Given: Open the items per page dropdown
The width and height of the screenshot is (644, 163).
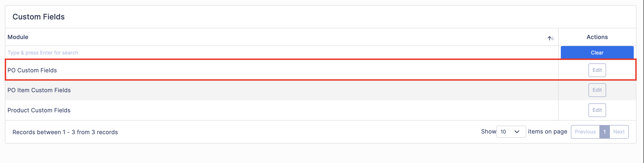Looking at the screenshot, I should 511,132.
